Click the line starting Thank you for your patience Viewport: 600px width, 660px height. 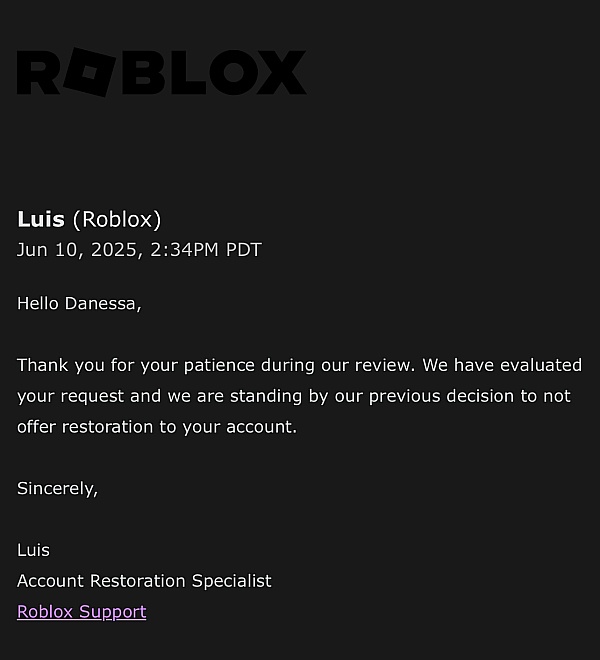(299, 365)
